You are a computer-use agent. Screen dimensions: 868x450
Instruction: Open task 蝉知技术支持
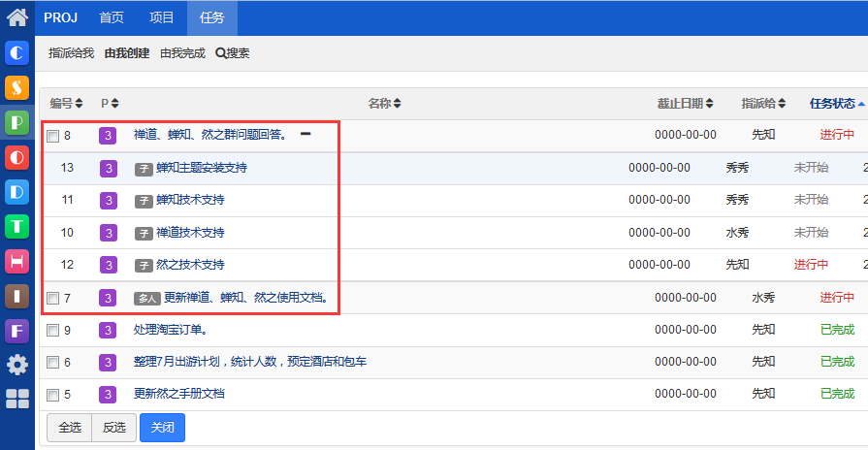[190, 200]
